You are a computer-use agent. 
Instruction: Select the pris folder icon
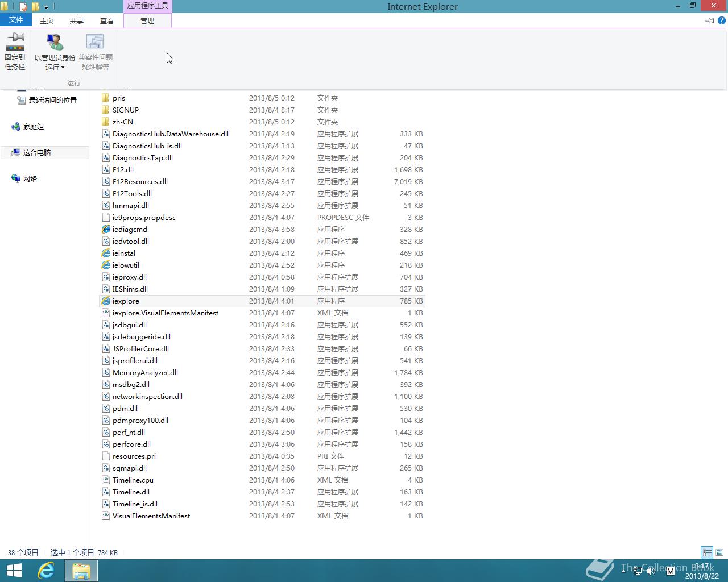tap(106, 98)
